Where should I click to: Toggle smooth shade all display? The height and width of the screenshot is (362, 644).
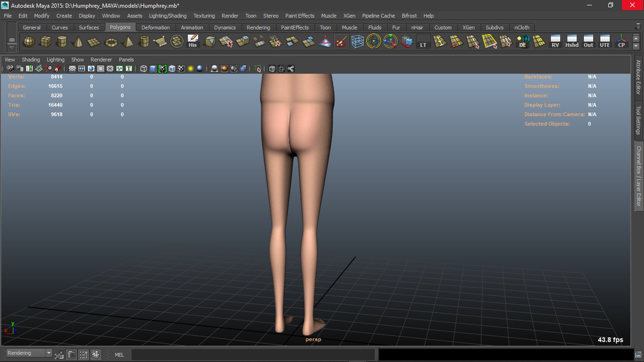pyautogui.click(x=153, y=69)
